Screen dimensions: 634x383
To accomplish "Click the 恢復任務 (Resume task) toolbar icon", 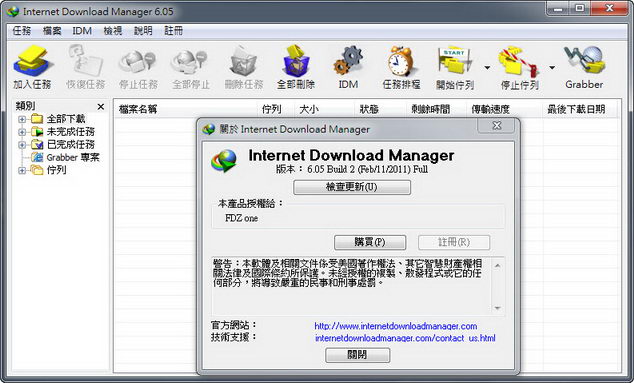I will [85, 61].
